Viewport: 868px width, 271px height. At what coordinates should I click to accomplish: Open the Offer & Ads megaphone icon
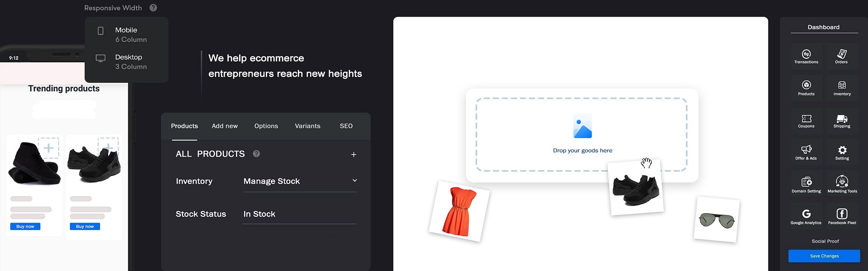point(806,150)
